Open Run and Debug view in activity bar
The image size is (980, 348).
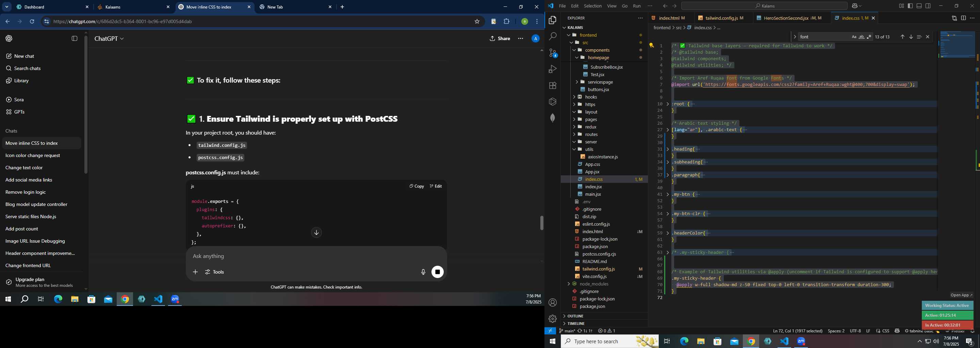coord(552,69)
